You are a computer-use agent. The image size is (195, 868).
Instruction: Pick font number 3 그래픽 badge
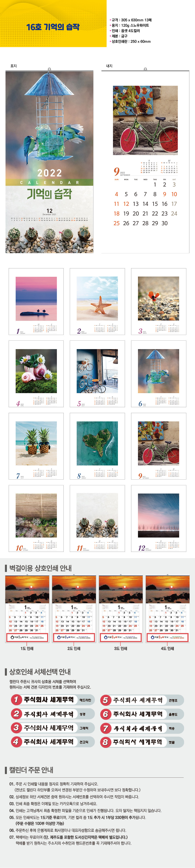coord(52,727)
